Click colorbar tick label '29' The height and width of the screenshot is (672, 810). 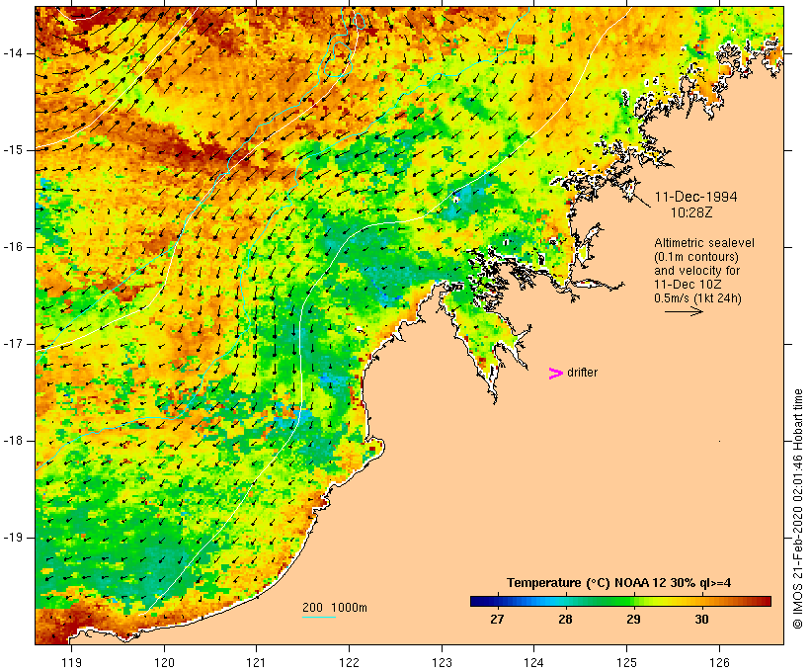coord(633,620)
